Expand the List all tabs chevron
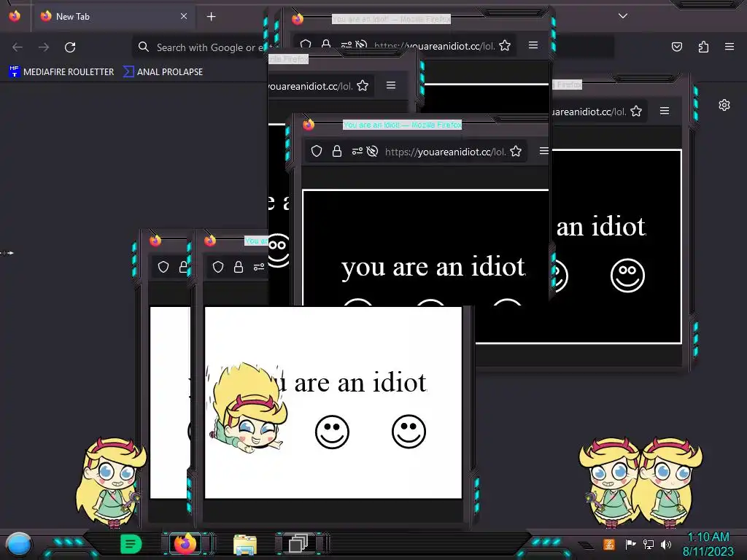Image resolution: width=747 pixels, height=560 pixels. tap(623, 16)
